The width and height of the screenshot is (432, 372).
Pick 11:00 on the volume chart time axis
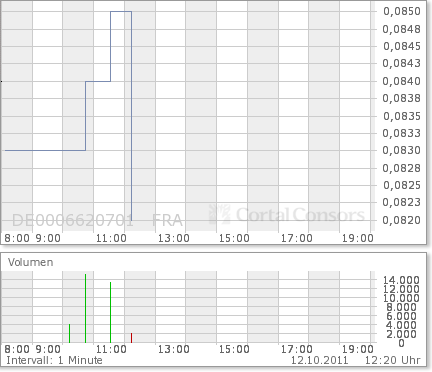click(111, 349)
